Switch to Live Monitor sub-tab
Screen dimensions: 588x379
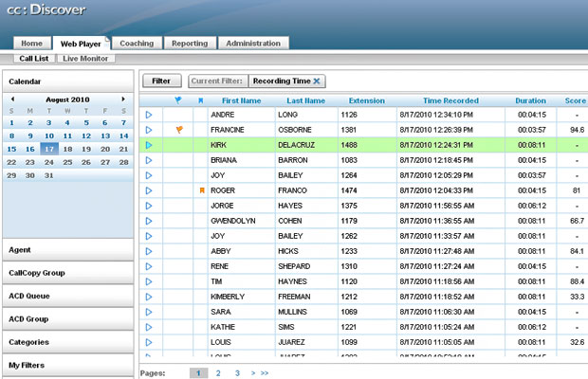(x=86, y=59)
